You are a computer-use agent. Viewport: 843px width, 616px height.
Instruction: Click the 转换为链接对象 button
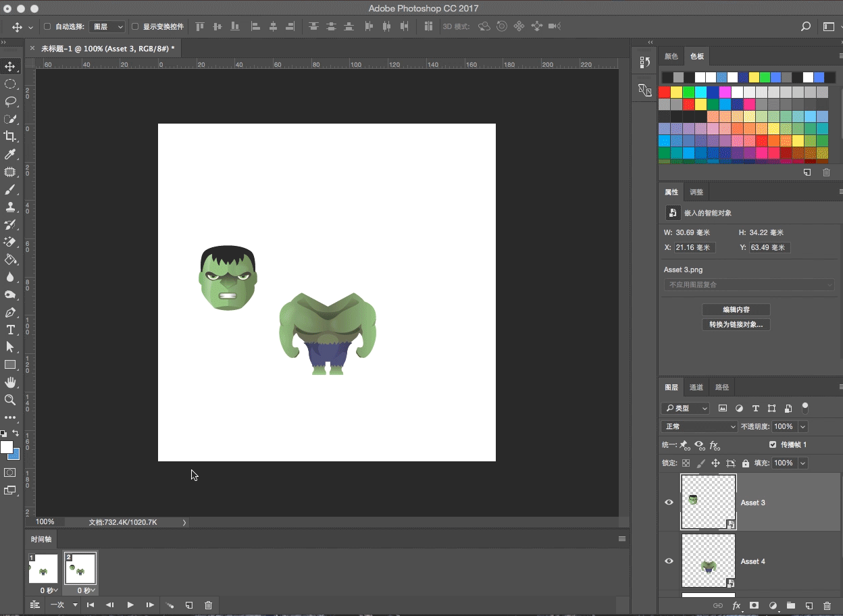(x=736, y=325)
